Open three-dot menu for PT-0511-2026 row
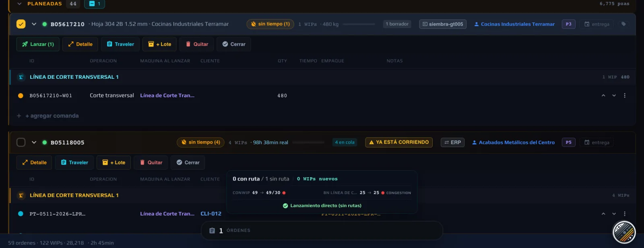This screenshot has height=248, width=644. click(625, 214)
